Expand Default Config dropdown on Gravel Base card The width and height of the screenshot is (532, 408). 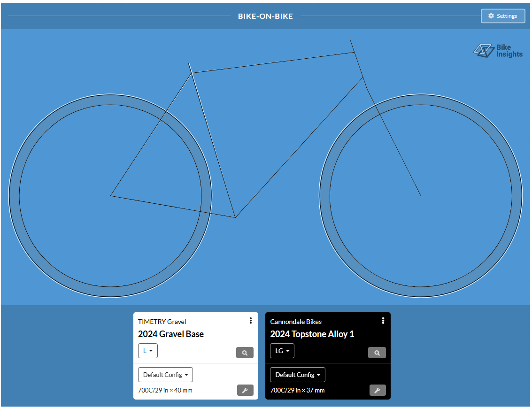click(165, 375)
